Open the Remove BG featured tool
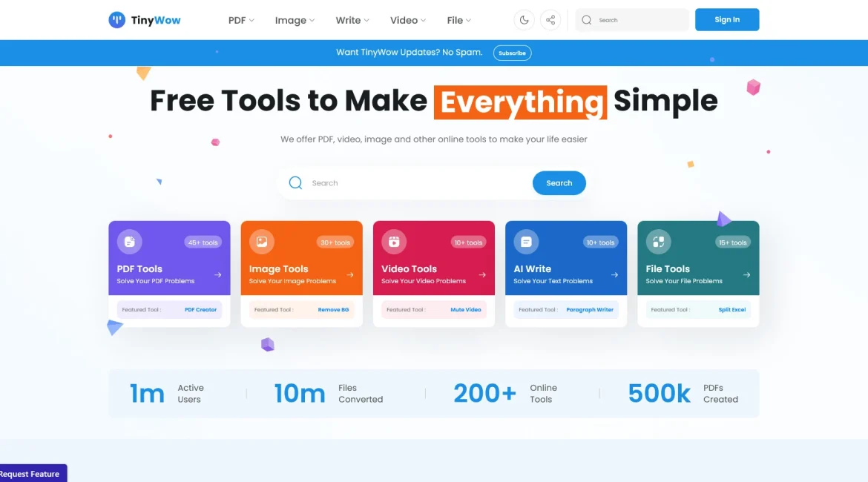 click(333, 310)
